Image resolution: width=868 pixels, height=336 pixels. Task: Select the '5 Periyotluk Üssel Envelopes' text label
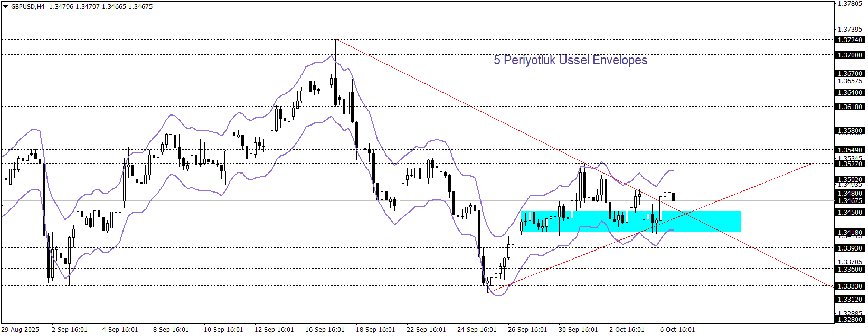pos(570,60)
